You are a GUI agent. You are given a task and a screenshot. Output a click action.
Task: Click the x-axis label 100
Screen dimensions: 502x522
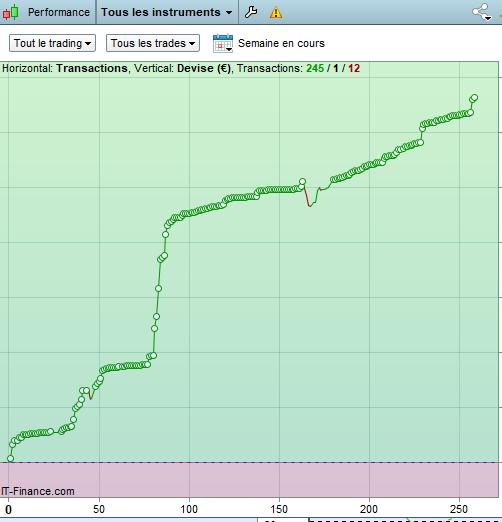click(x=189, y=509)
